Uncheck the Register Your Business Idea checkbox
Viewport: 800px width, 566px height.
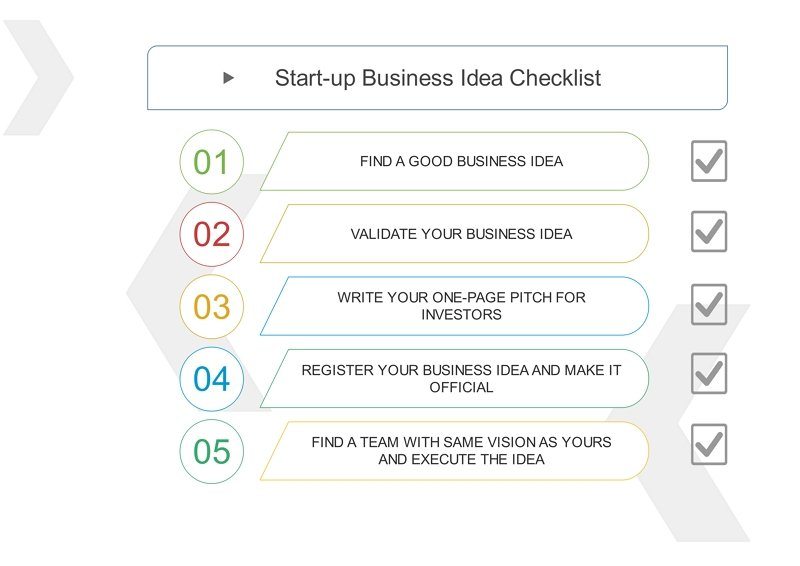pos(709,374)
